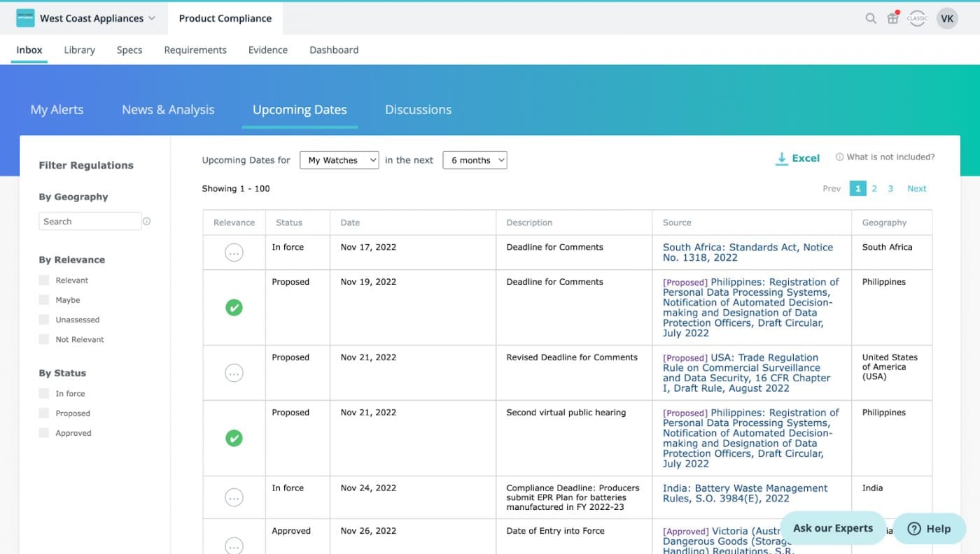Click the green relevant checkmark for Nov 19 row

[234, 307]
